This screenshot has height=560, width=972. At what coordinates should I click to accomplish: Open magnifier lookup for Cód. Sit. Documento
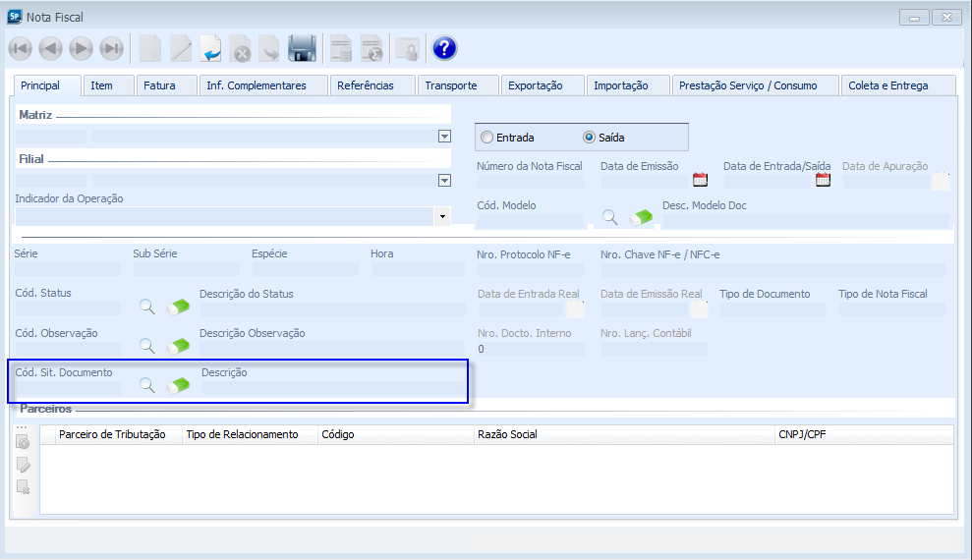[x=146, y=386]
